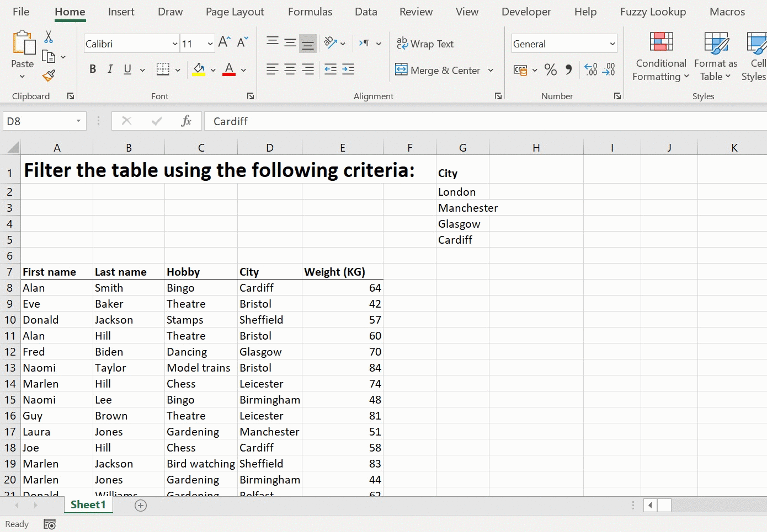The width and height of the screenshot is (767, 532).
Task: Open the Name Box dropdown arrow
Action: [78, 121]
